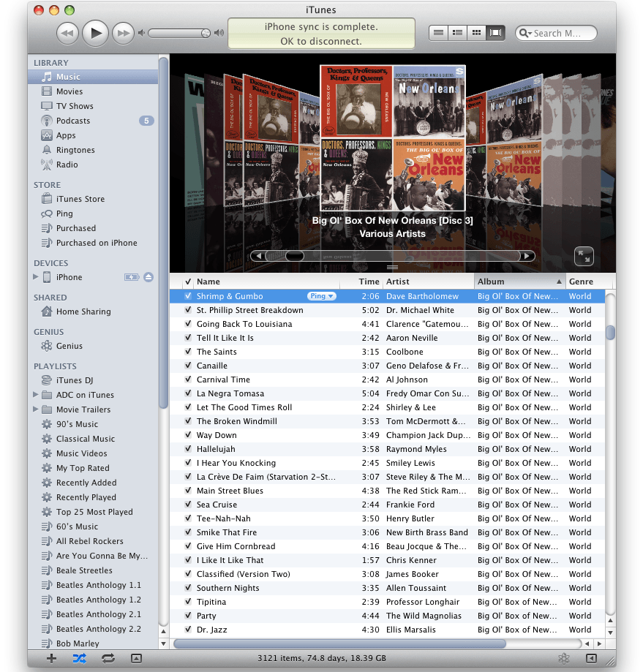The image size is (643, 672).
Task: Go back to the previous track
Action: [67, 33]
